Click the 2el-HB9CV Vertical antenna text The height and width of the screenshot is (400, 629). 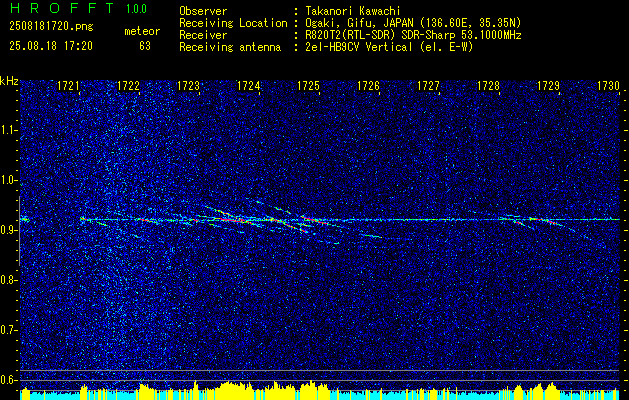tap(389, 47)
